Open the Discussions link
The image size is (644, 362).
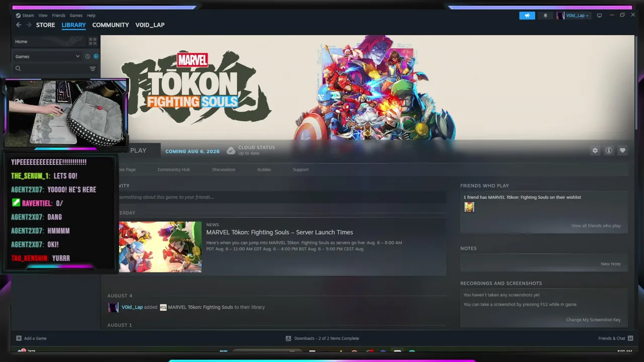coord(224,169)
